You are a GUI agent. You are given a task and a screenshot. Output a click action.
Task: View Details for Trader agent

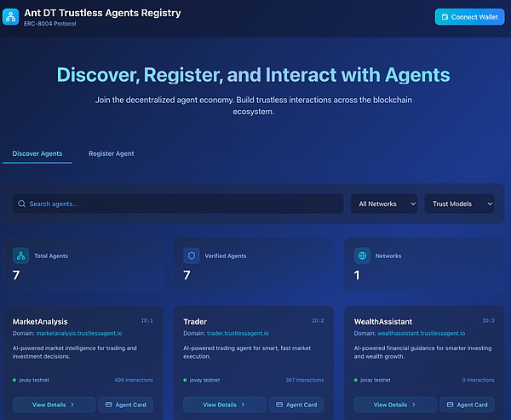coord(224,405)
